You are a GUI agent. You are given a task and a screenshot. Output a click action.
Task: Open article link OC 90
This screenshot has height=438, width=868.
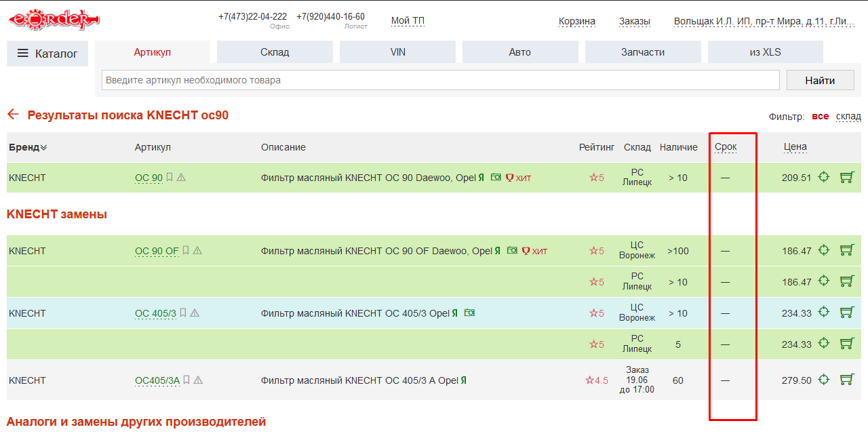click(149, 178)
